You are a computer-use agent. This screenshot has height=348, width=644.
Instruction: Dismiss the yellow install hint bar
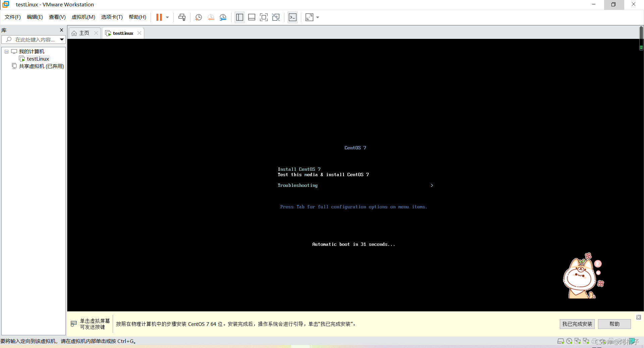click(x=639, y=317)
